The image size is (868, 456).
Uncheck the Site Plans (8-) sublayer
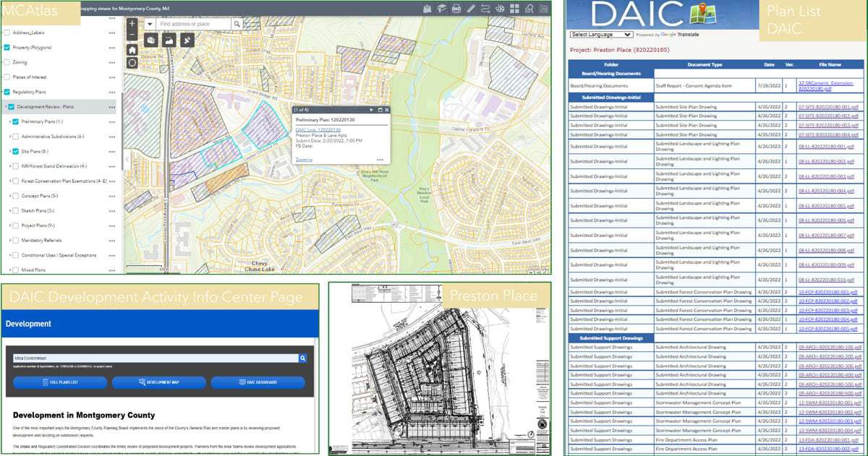pyautogui.click(x=16, y=151)
